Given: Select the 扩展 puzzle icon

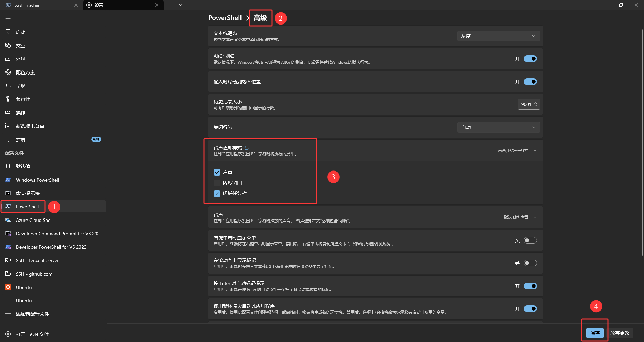Looking at the screenshot, I should [8, 140].
